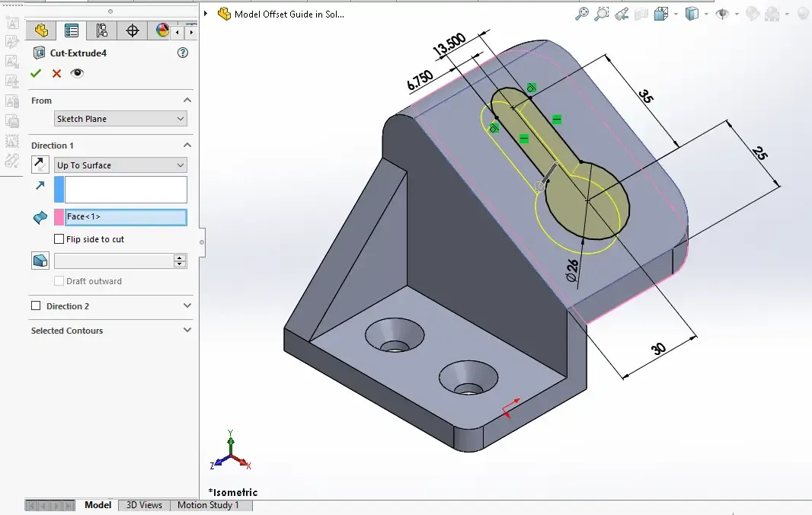Click the Direction of Extrusion selection box
812x515 pixels.
pos(126,190)
